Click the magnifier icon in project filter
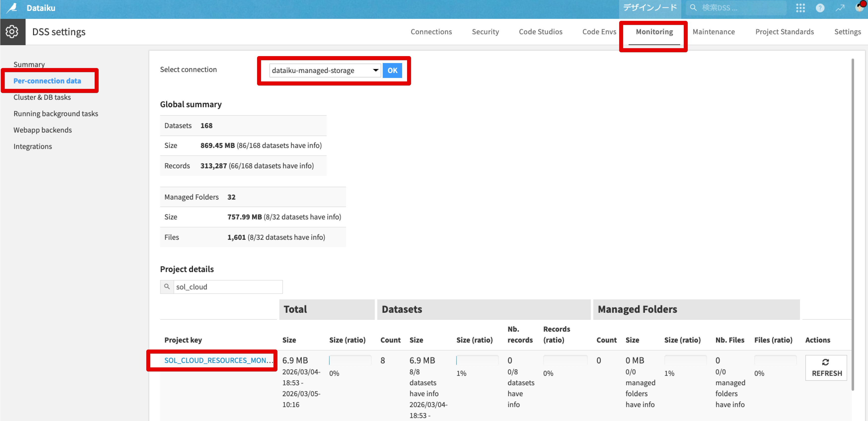Image resolution: width=868 pixels, height=421 pixels. [167, 287]
